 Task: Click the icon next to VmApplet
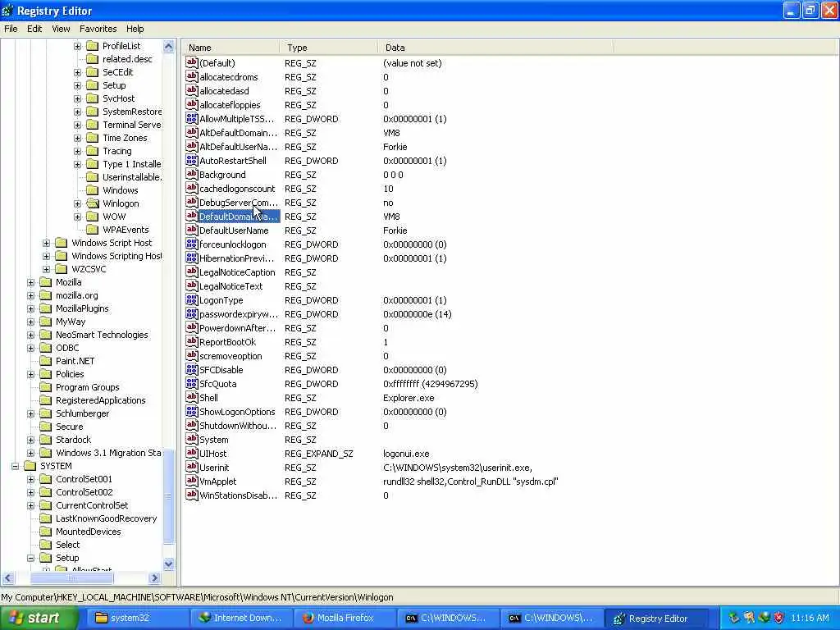click(192, 481)
